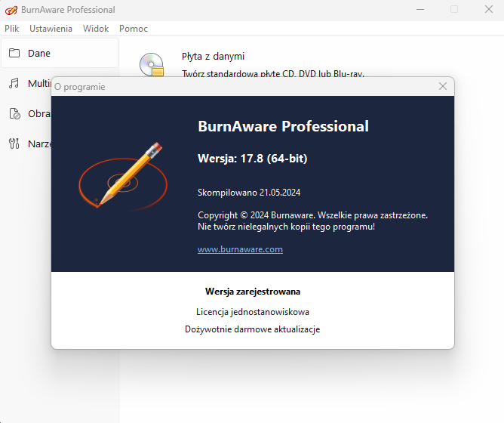Click the data disc icon
504x423 pixels.
tap(152, 64)
